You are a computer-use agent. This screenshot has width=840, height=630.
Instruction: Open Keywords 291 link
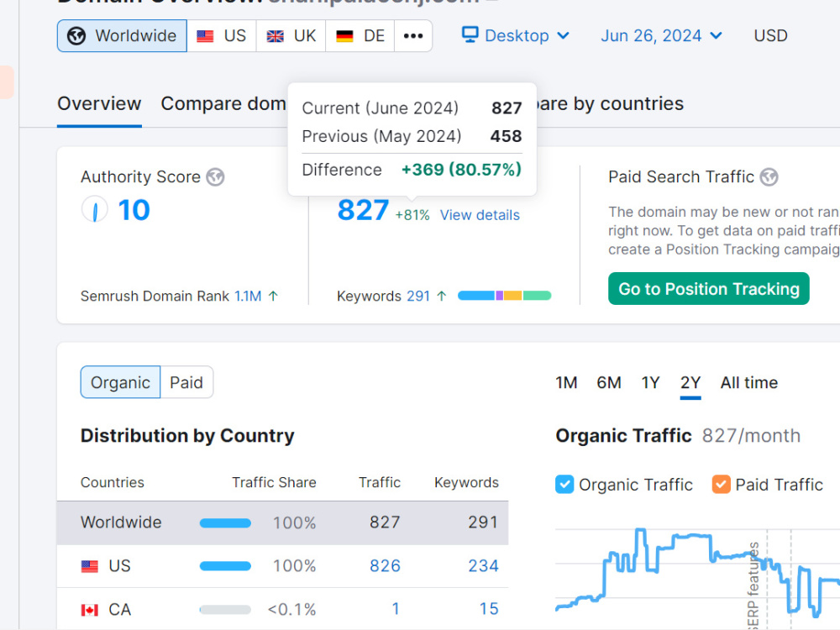point(417,297)
